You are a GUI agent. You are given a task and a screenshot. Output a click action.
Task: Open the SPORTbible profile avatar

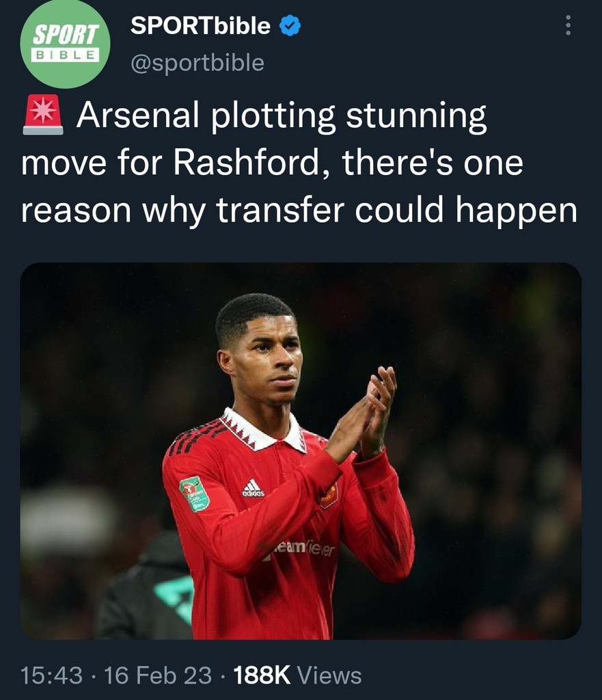click(x=66, y=44)
